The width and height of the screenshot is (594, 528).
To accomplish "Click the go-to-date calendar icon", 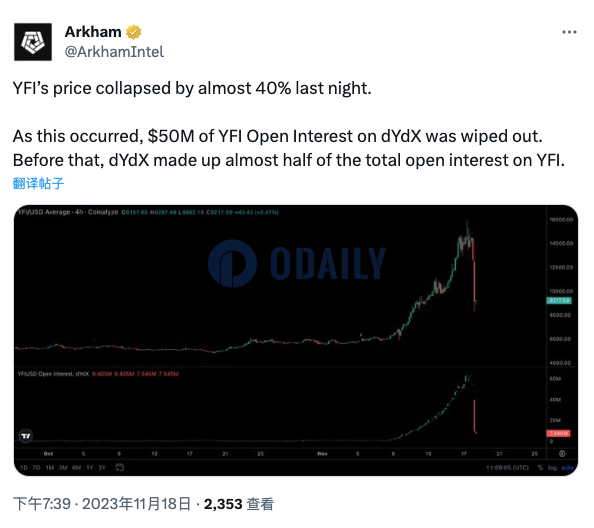I will 119,467.
